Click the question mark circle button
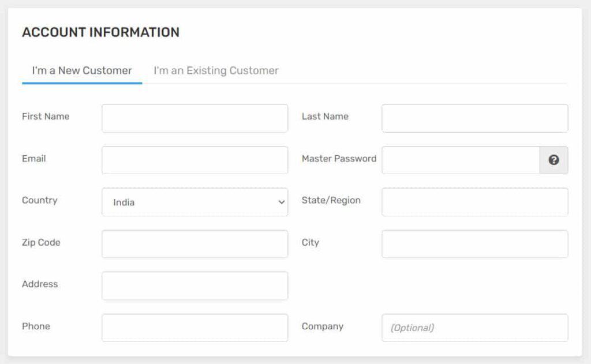Viewport: 591px width, 364px height. pyautogui.click(x=554, y=160)
